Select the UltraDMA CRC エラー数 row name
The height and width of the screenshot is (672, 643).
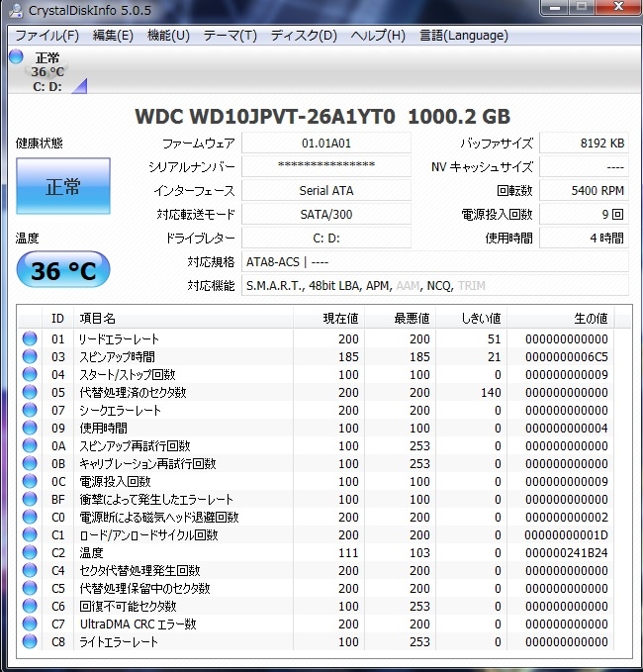(138, 624)
